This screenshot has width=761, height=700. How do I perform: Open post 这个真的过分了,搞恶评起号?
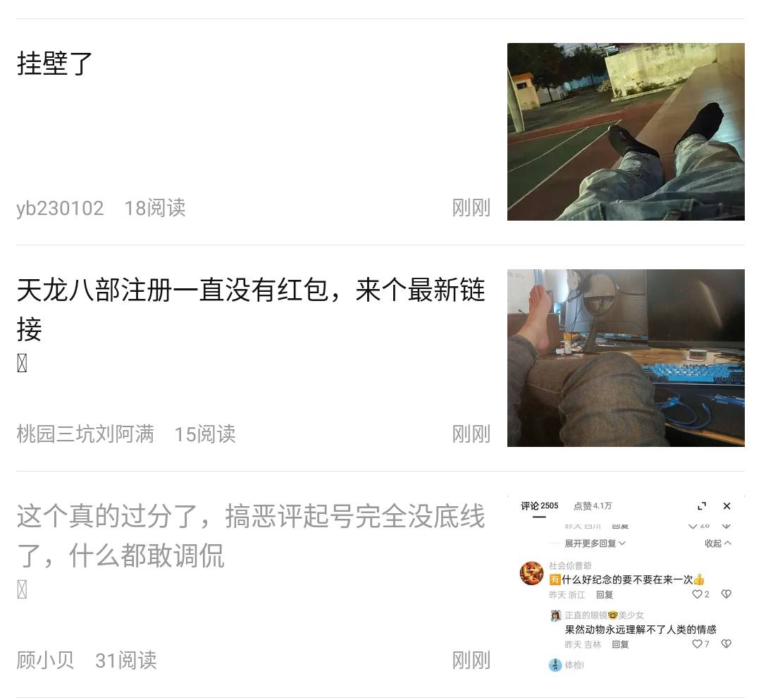tap(251, 536)
